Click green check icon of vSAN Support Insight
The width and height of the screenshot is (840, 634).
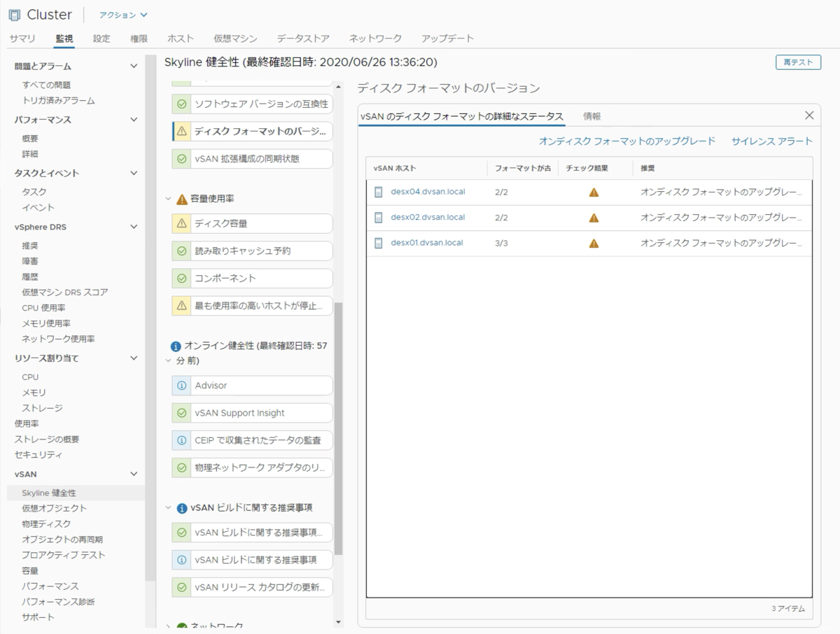[182, 413]
